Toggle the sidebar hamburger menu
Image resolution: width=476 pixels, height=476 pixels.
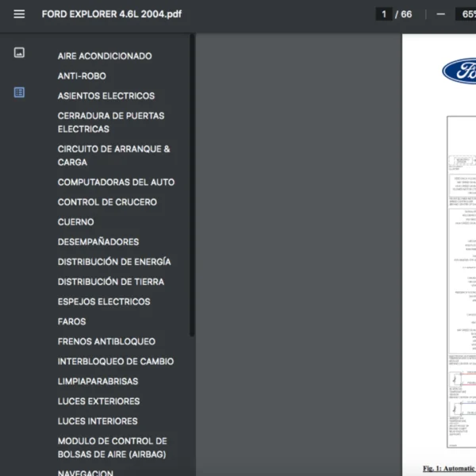click(19, 14)
